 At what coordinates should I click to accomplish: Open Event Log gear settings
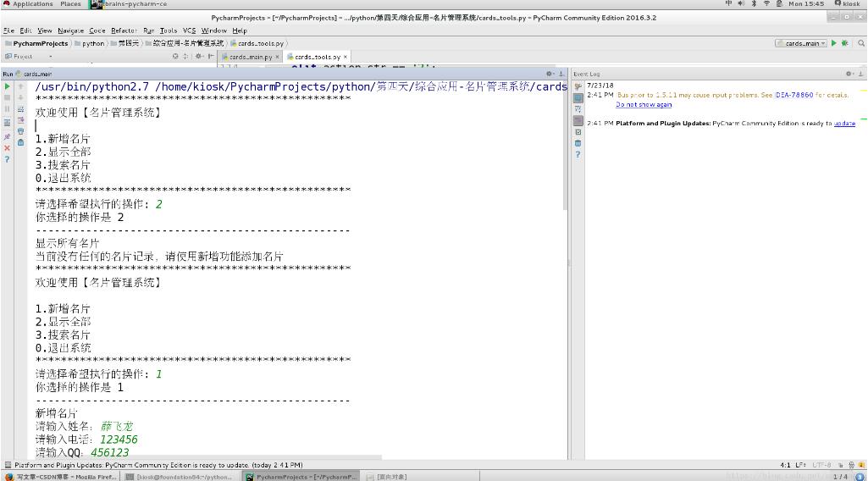pyautogui.click(x=849, y=74)
